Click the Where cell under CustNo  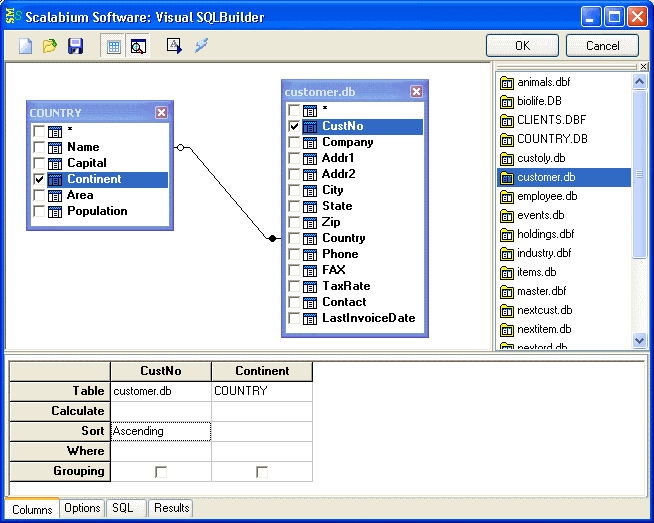(161, 451)
